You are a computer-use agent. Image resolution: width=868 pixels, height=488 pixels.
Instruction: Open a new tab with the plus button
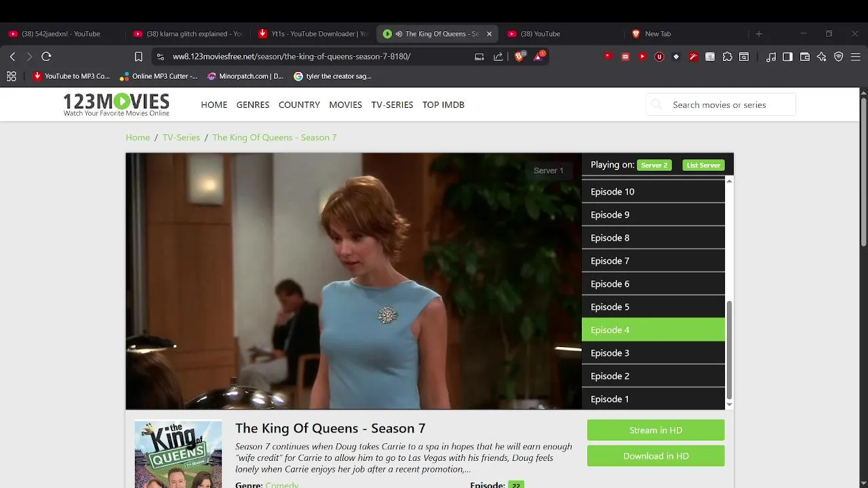click(x=759, y=34)
